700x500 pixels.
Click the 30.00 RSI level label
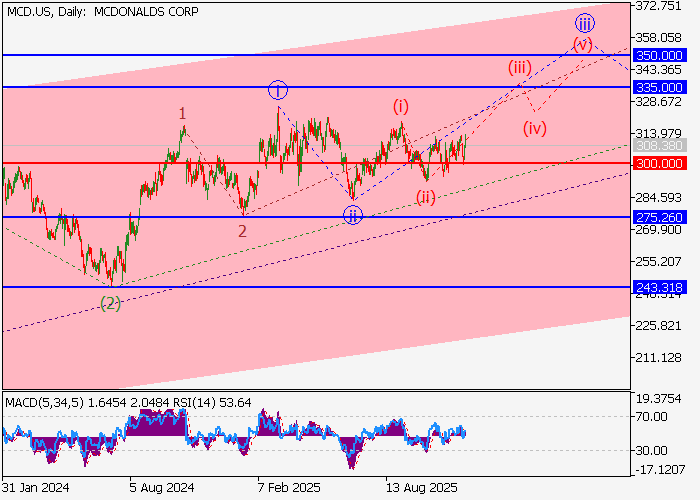(x=651, y=450)
